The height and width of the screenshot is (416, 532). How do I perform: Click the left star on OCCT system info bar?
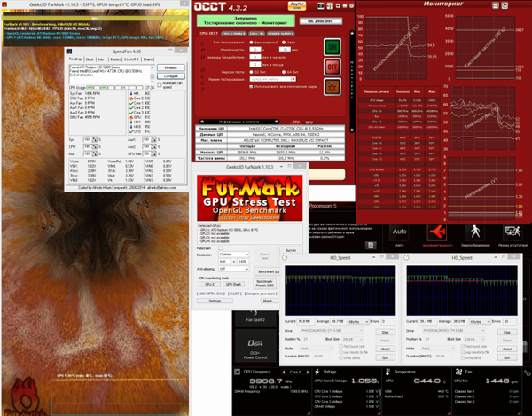tap(202, 122)
